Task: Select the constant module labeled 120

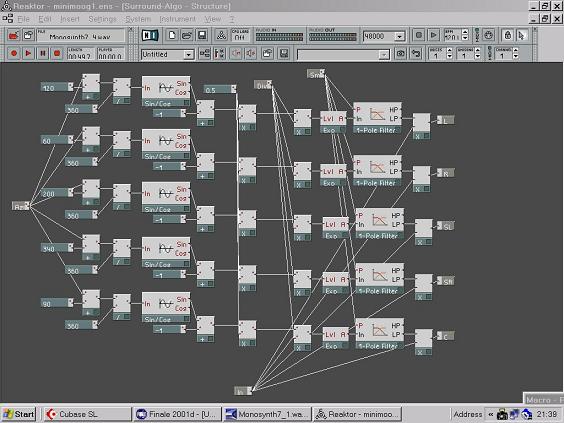Action: [x=57, y=87]
